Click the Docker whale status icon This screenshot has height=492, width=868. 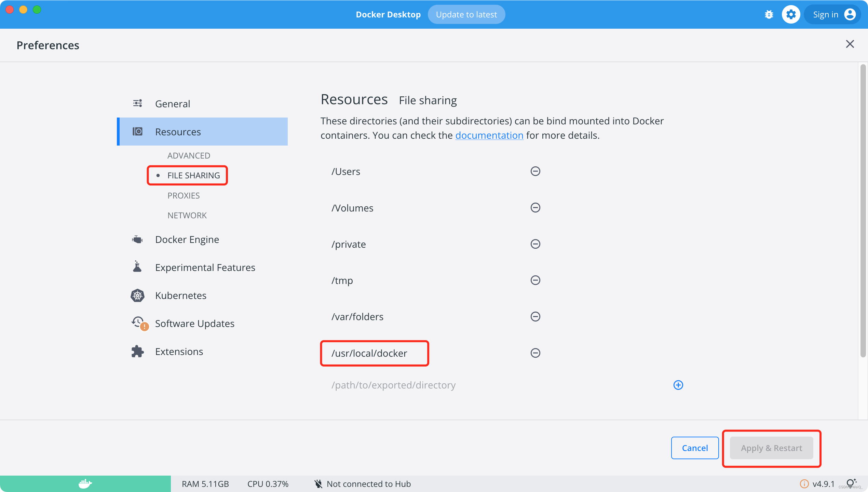coord(85,484)
